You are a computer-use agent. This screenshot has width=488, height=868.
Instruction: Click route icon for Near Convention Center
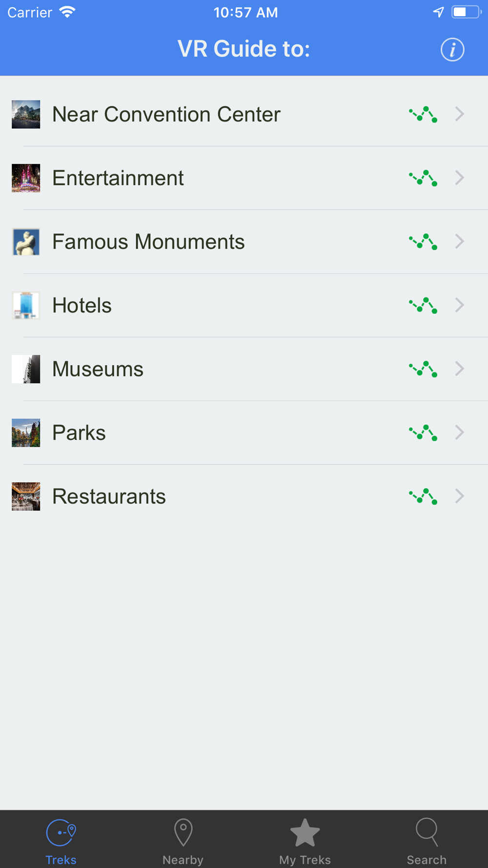[423, 114]
